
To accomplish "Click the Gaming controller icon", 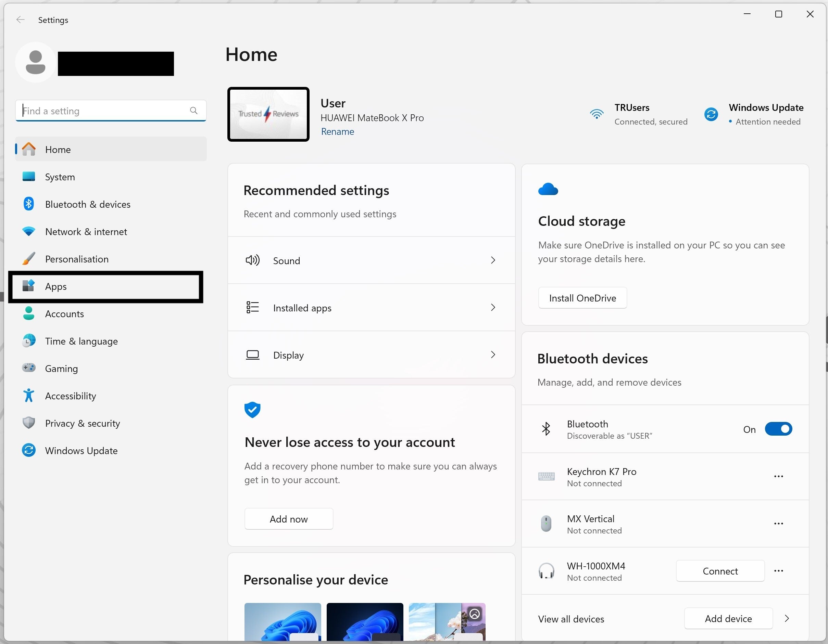I will pyautogui.click(x=29, y=368).
